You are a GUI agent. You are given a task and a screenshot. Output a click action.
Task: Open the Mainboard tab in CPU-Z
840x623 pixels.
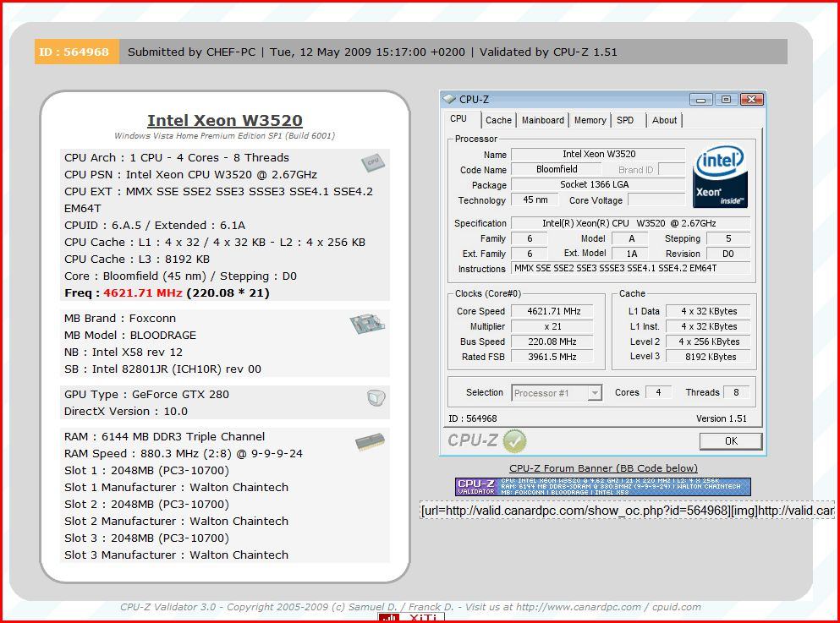pos(543,120)
